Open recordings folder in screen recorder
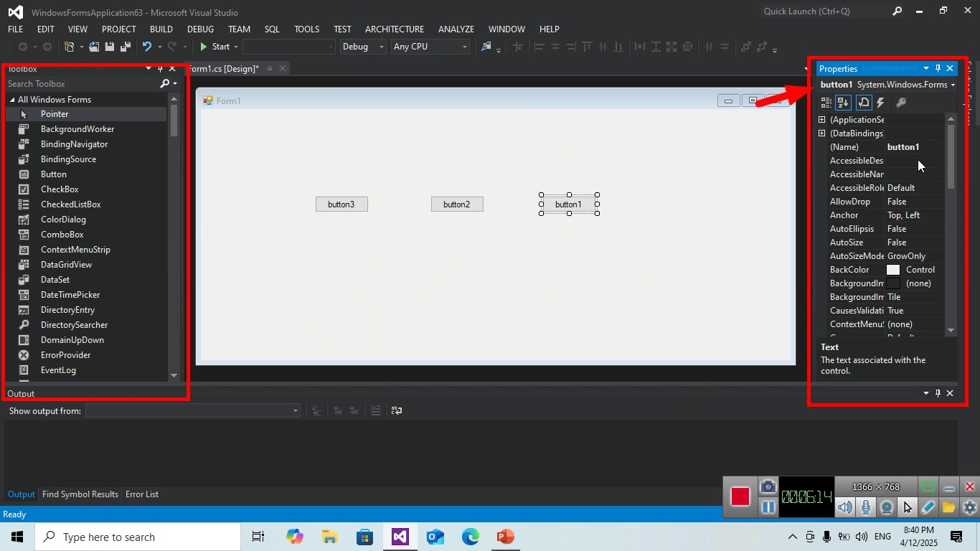 pos(949,507)
